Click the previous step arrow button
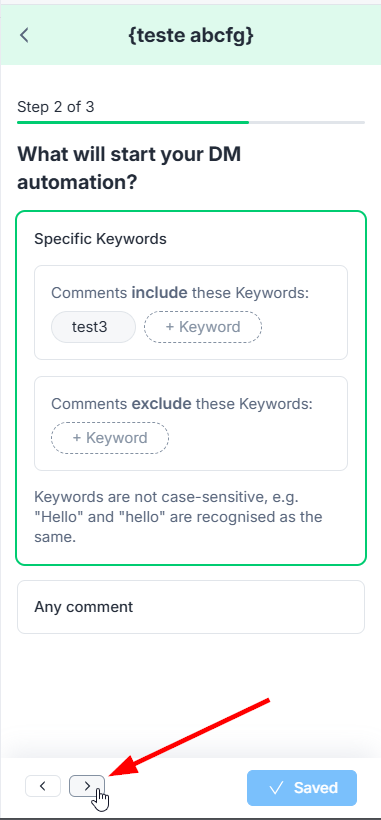Image resolution: width=381 pixels, height=820 pixels. (43, 785)
